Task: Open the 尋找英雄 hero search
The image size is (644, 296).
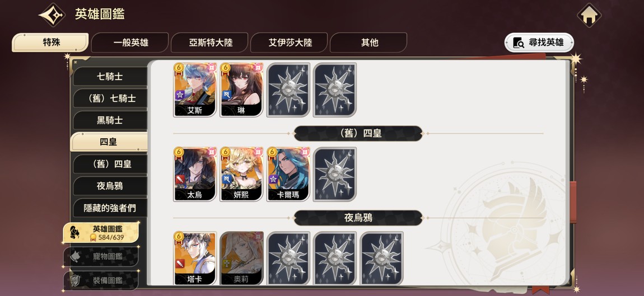Action: [x=539, y=43]
